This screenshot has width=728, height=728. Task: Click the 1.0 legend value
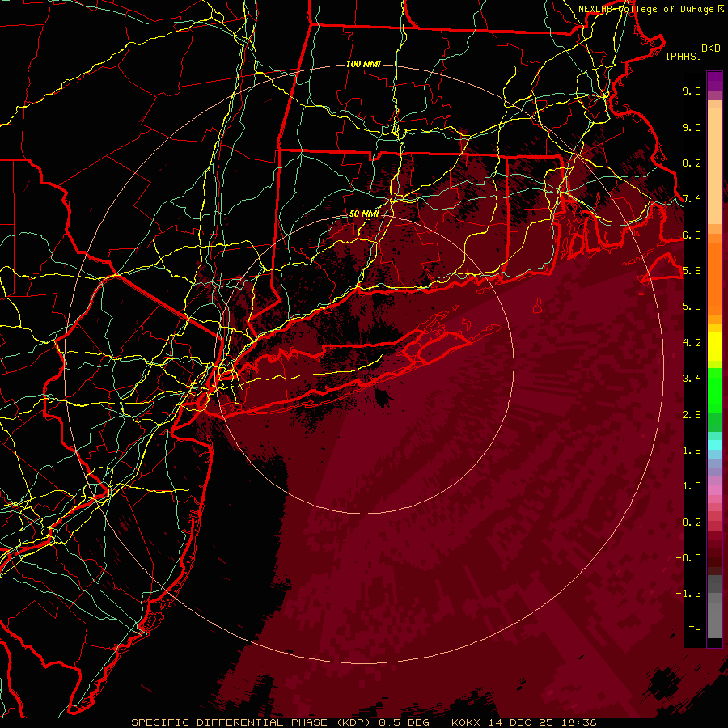pos(692,486)
